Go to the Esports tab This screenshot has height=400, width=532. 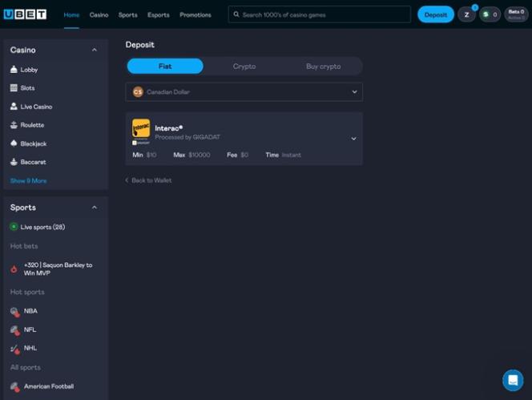(x=158, y=14)
